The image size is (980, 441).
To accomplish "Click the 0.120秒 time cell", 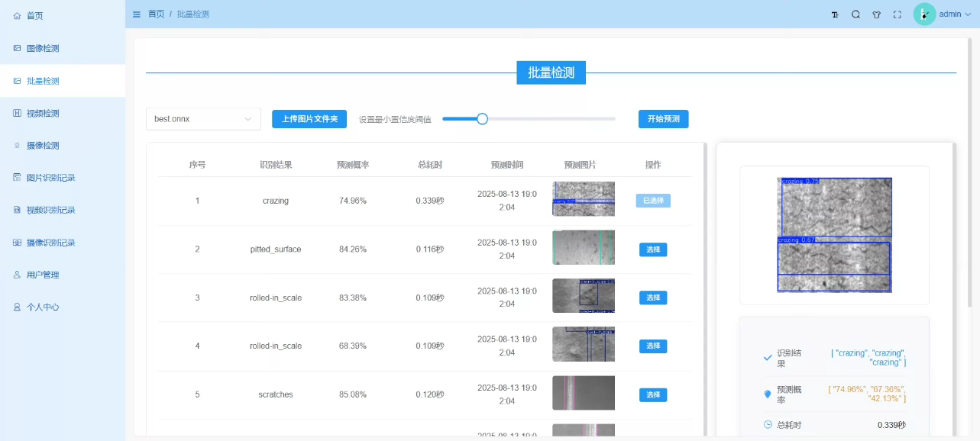I will click(x=430, y=394).
